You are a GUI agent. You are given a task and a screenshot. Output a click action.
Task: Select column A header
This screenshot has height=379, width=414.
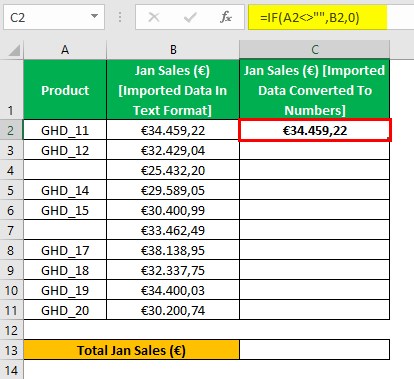(x=65, y=50)
